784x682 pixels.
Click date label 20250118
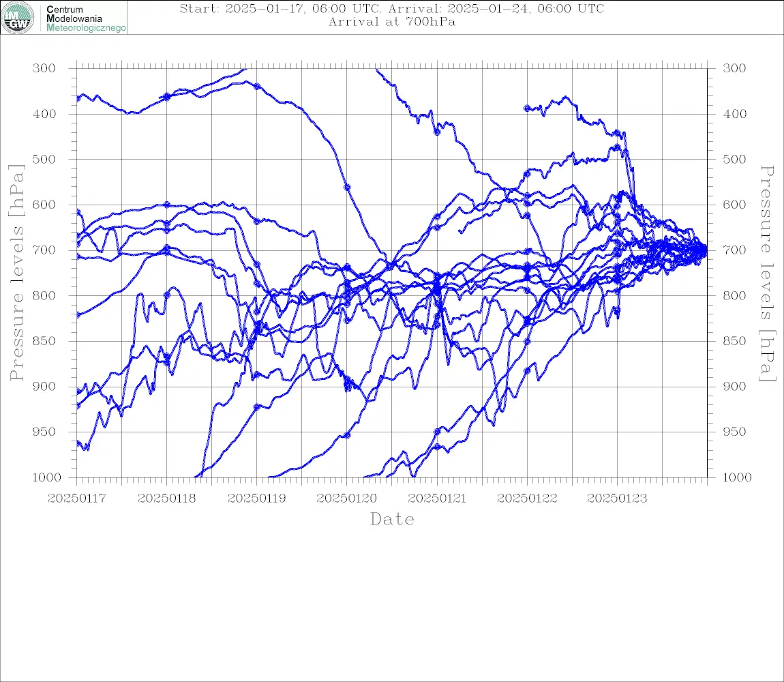pyautogui.click(x=166, y=499)
